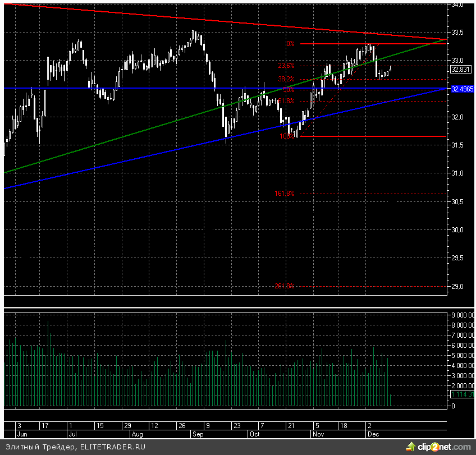
Task: Click the ELITETRADER.RU watermark text
Action: pyautogui.click(x=113, y=447)
